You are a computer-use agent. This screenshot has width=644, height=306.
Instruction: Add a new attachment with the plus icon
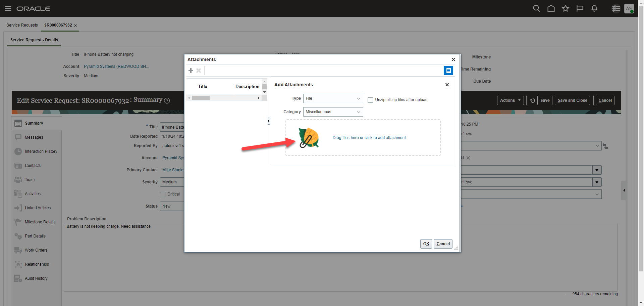coord(191,71)
